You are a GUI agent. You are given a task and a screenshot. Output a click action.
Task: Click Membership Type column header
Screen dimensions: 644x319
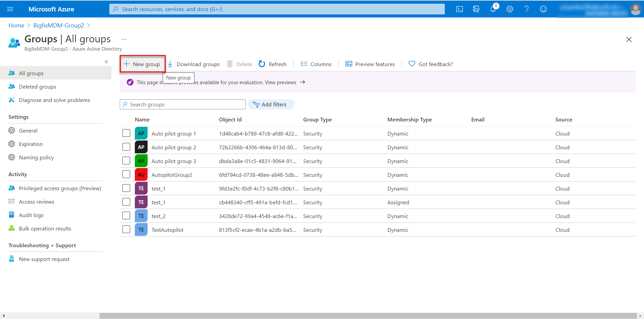pyautogui.click(x=410, y=119)
